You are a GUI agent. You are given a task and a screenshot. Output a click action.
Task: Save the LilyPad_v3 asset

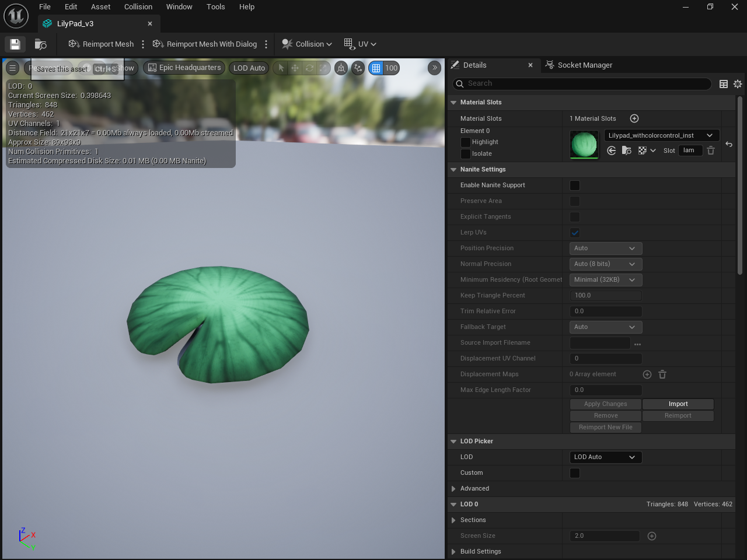pos(15,44)
